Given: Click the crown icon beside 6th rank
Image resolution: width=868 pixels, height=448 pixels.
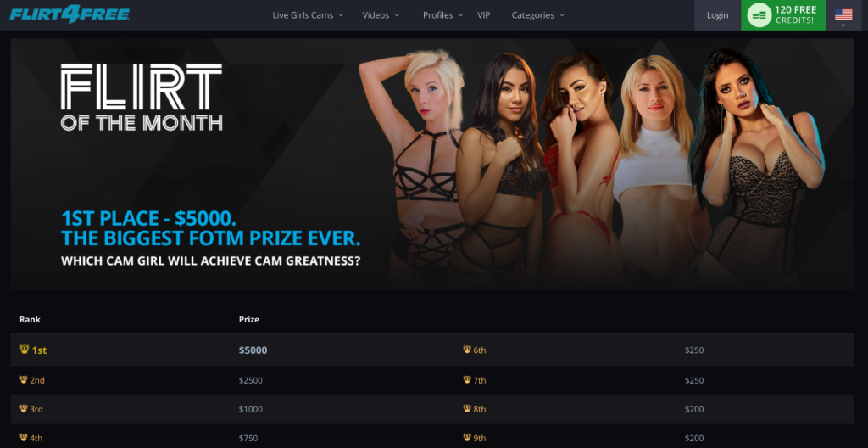Looking at the screenshot, I should pyautogui.click(x=467, y=350).
